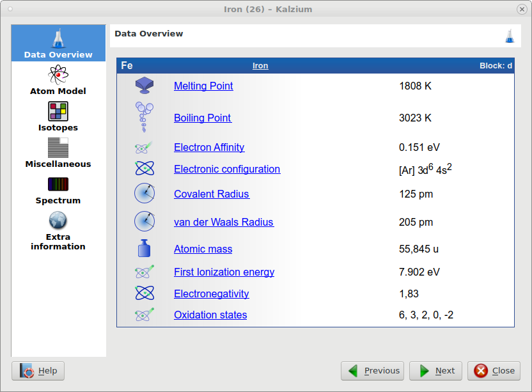
Task: Open Help for this dialog
Action: pyautogui.click(x=38, y=371)
